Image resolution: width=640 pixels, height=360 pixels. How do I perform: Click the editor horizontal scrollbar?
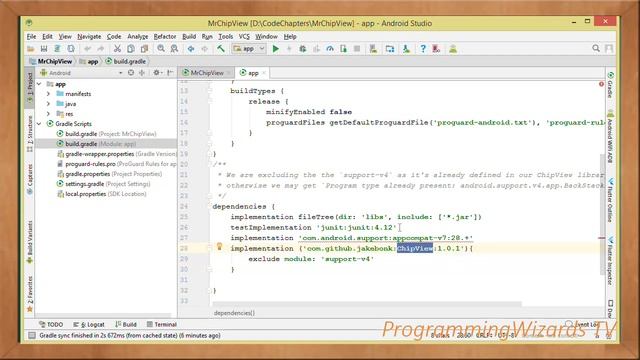tap(367, 304)
